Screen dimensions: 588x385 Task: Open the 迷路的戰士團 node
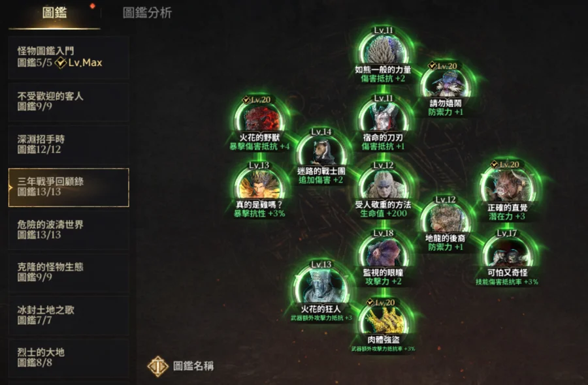coord(321,151)
